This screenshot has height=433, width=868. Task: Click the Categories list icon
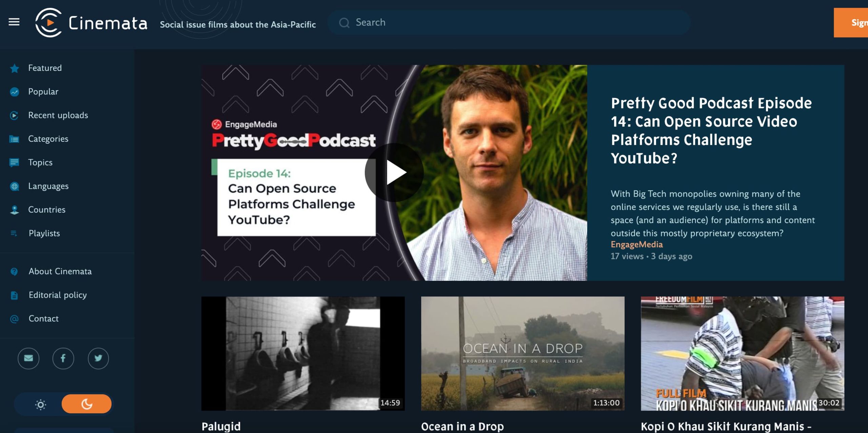[x=14, y=138]
